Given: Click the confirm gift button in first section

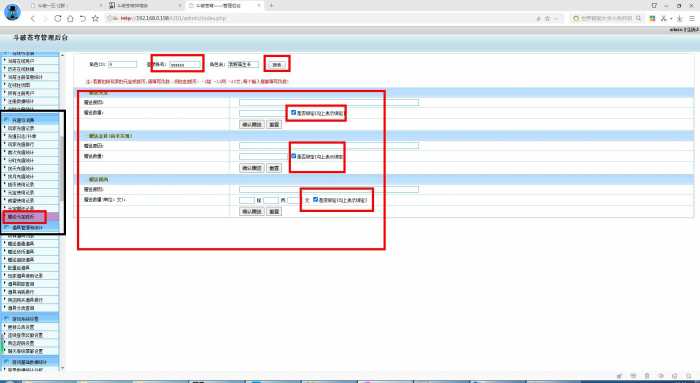Looking at the screenshot, I should coord(252,125).
